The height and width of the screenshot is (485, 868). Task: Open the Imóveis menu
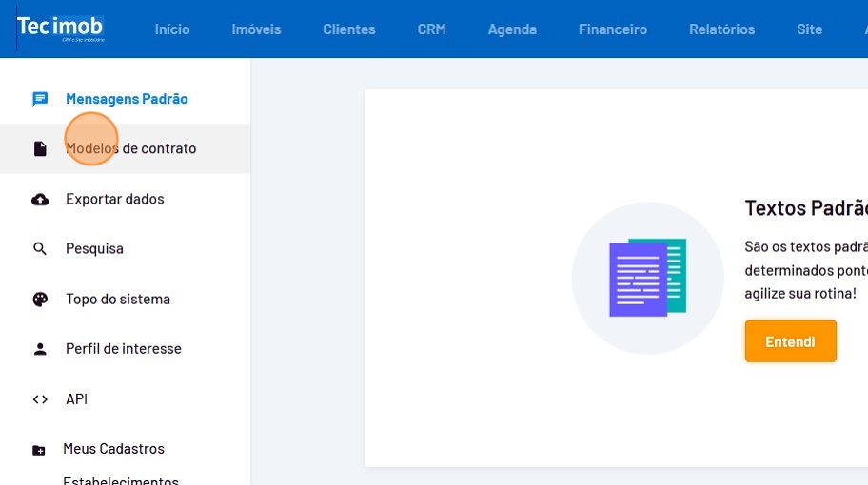[x=256, y=29]
